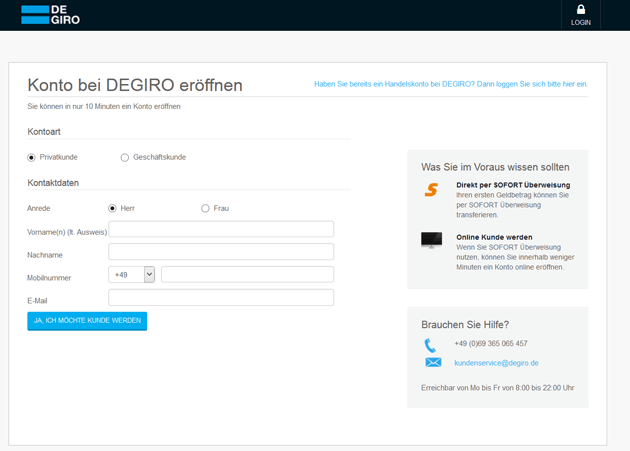This screenshot has width=630, height=451.
Task: Click 'Brauchen Sie Hilfe?' heading
Action: click(465, 325)
